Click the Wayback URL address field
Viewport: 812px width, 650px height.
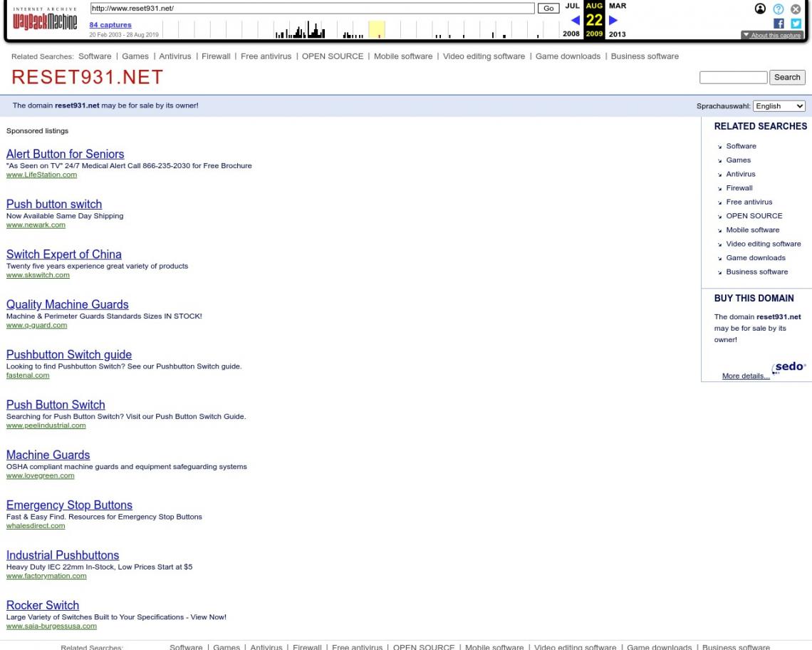[312, 9]
